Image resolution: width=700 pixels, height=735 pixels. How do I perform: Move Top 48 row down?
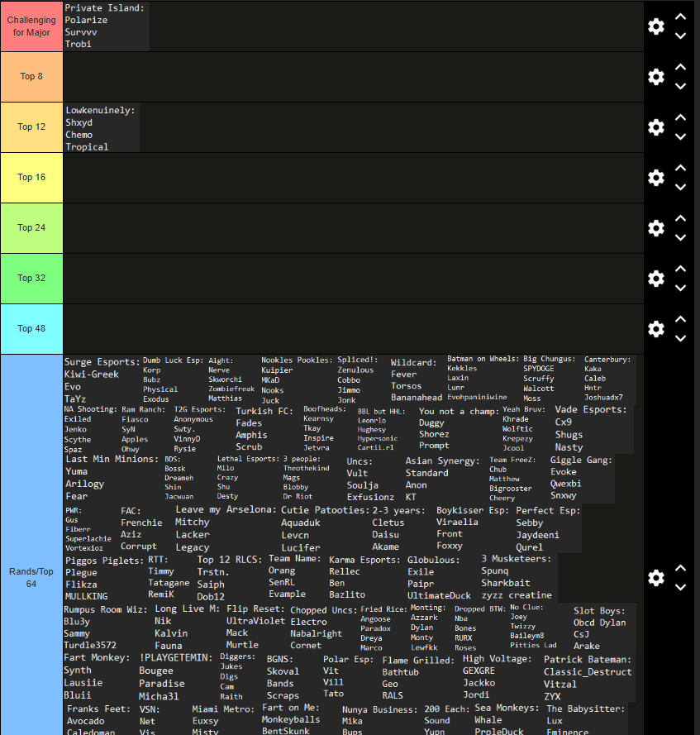coord(680,338)
